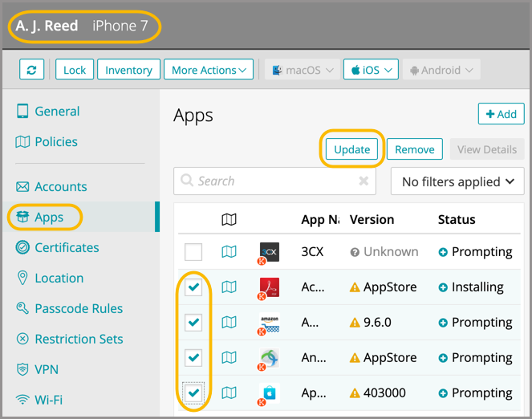This screenshot has width=532, height=419.
Task: Click the map icon in 3CX row
Action: click(x=229, y=252)
